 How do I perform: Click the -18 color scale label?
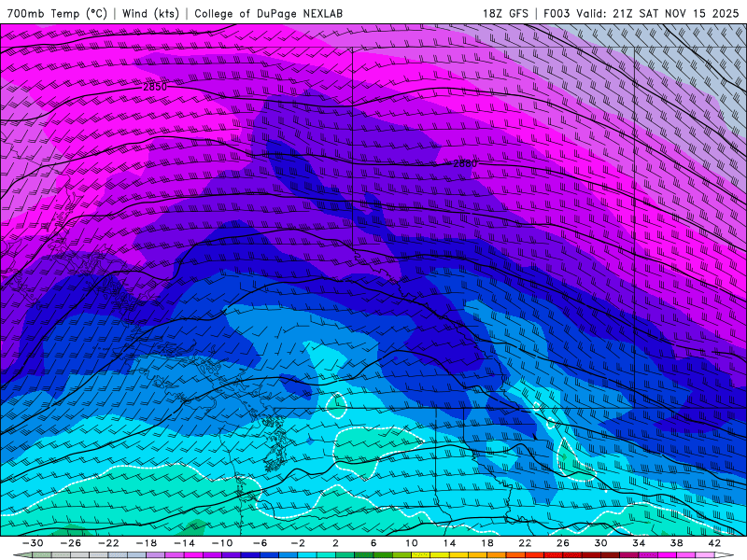pos(147,543)
